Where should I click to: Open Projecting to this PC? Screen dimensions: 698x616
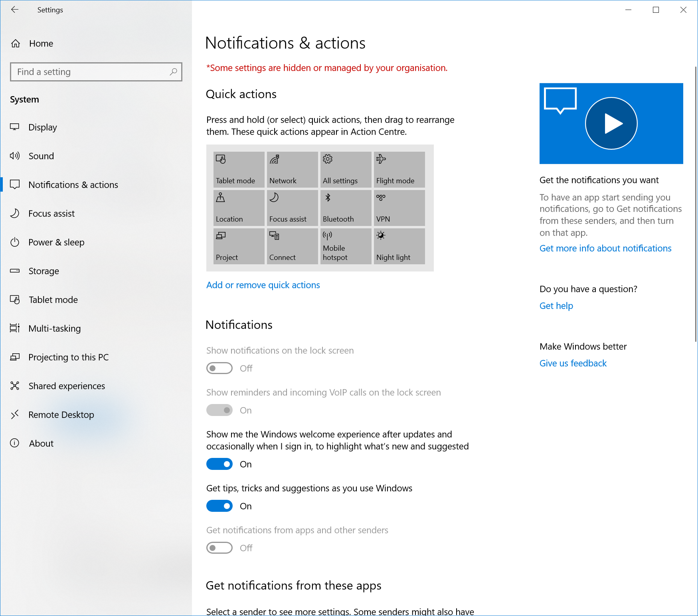[x=96, y=357]
